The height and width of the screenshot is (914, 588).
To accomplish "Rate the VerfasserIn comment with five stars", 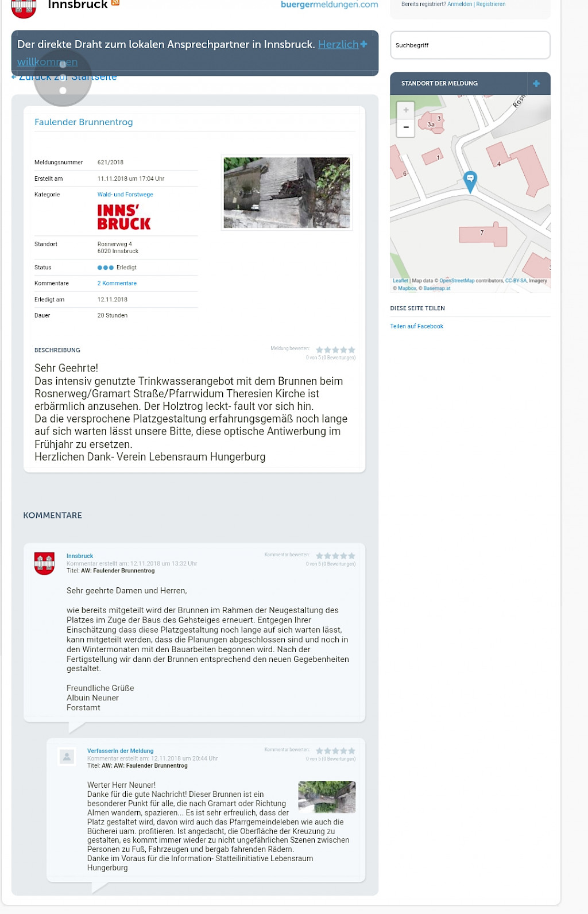I will click(351, 750).
